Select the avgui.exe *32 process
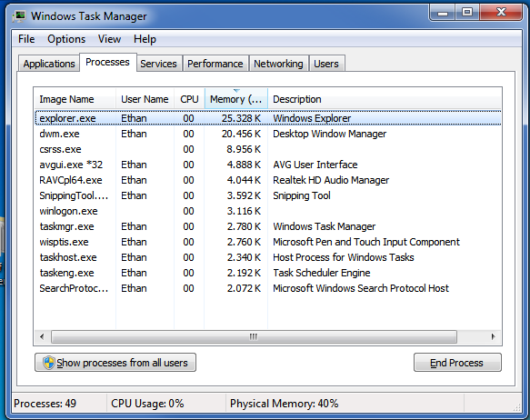Screen dimensions: 530x420 click(x=267, y=165)
